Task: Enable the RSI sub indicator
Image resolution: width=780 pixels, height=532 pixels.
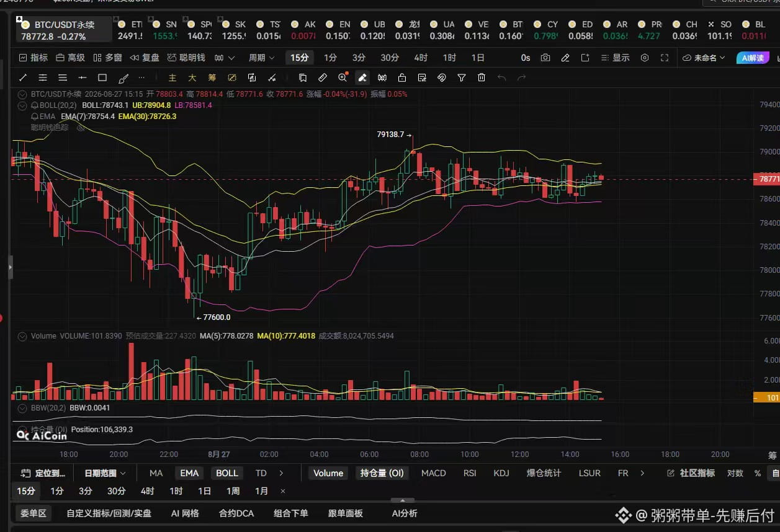Action: (x=470, y=473)
